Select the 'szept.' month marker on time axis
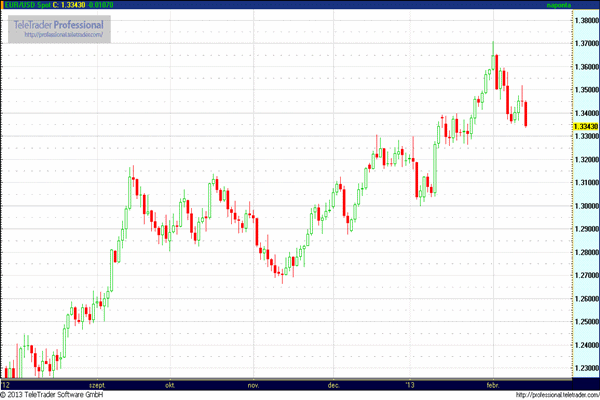600x400 pixels. [98, 383]
